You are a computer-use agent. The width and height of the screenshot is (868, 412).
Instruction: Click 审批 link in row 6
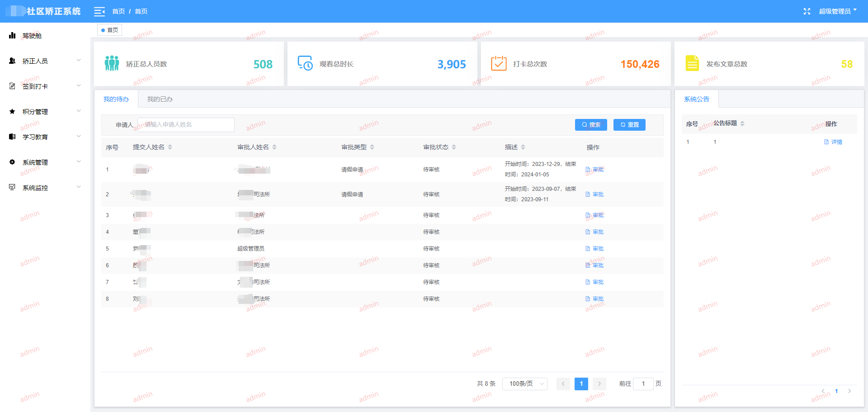[x=594, y=265]
